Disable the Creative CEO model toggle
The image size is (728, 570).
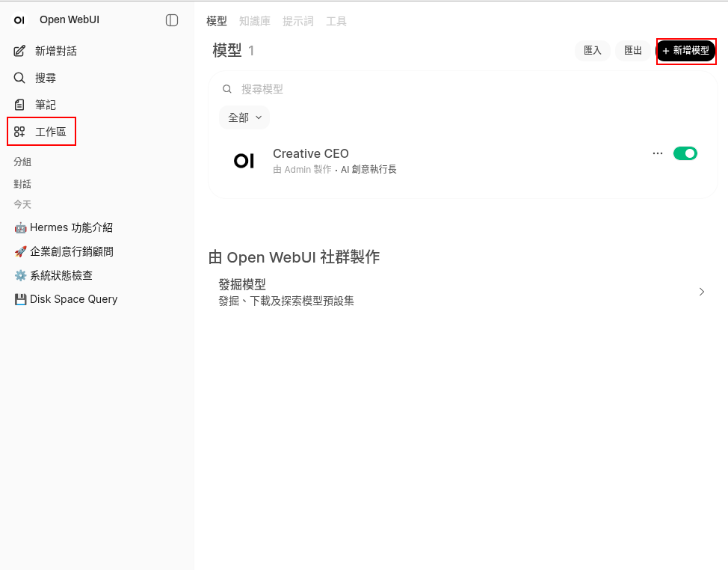[685, 153]
